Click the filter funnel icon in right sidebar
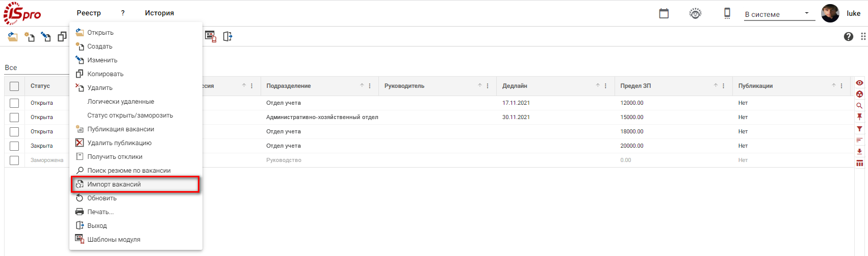Viewport: 868px width, 256px height. point(859,129)
